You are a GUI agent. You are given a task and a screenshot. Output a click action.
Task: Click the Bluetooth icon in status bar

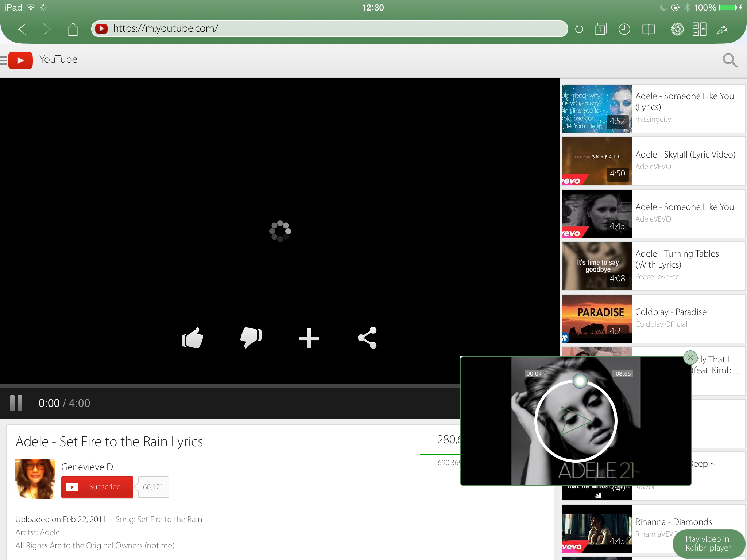coord(687,7)
